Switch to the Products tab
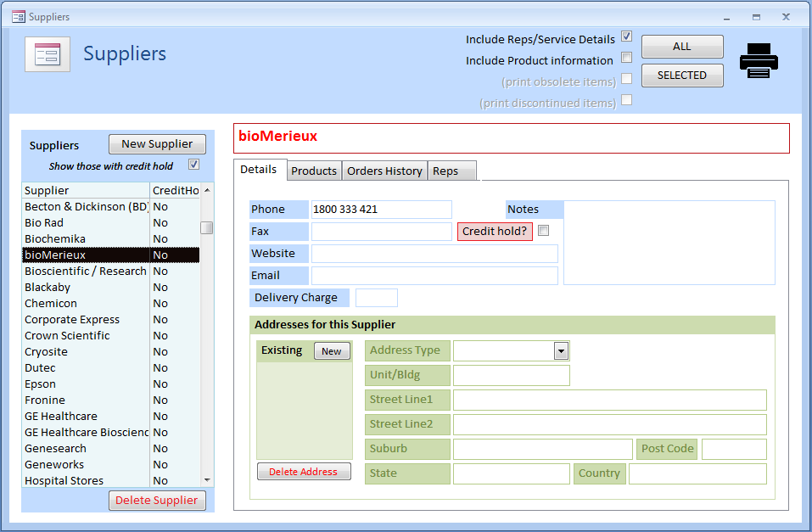Screen dimensions: 812x532 (314, 171)
